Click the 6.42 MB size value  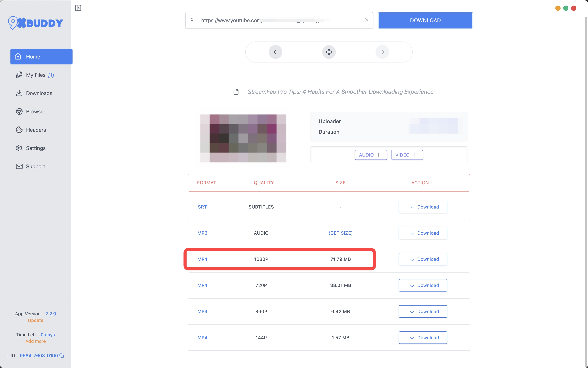(x=340, y=311)
